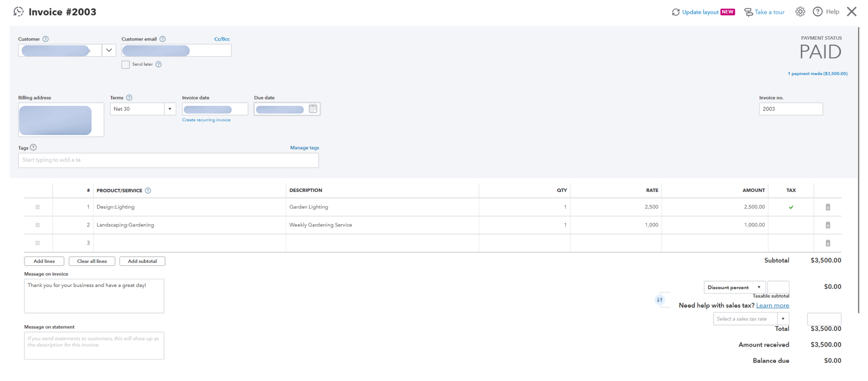The height and width of the screenshot is (381, 868).
Task: Click the discount and tax swap arrows icon
Action: click(660, 300)
